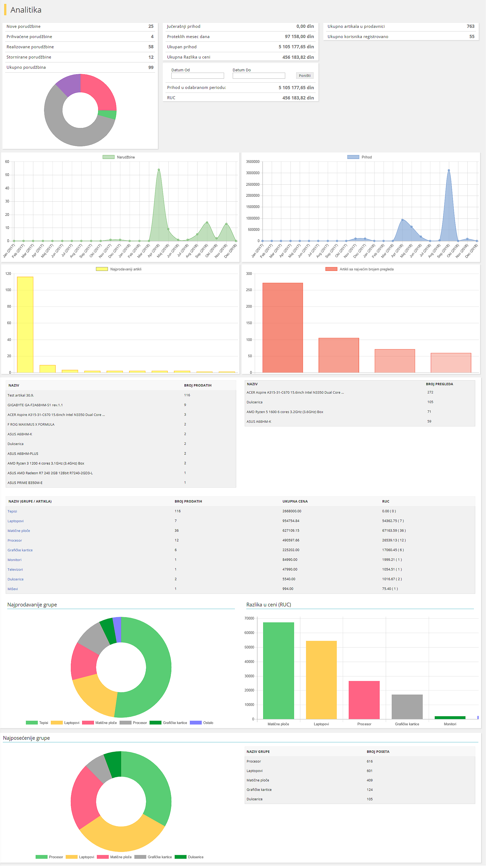Open the Monitori group link
The width and height of the screenshot is (488, 868).
(14, 562)
